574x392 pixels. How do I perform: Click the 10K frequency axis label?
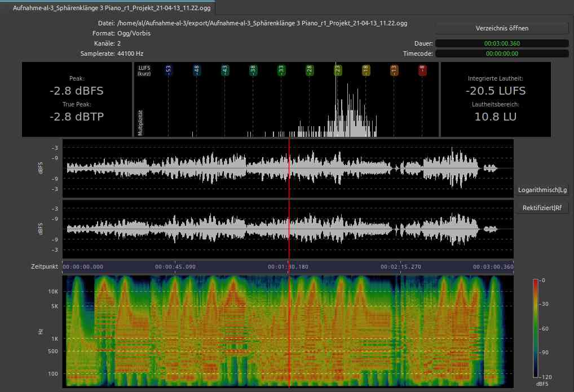pyautogui.click(x=53, y=291)
